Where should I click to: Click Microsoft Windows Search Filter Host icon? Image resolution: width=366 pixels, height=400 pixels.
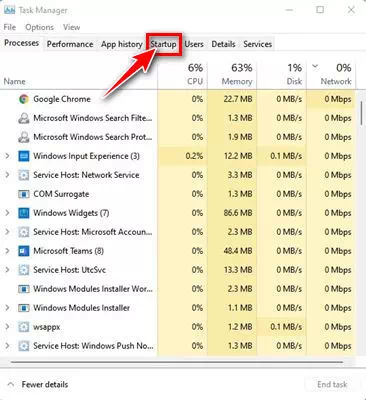[x=24, y=118]
